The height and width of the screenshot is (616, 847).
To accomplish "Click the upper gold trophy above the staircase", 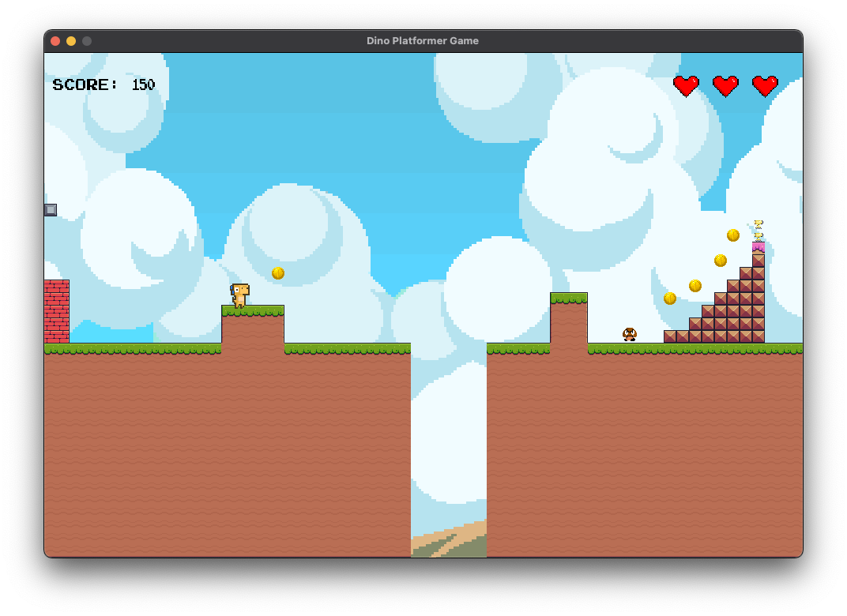I will (759, 224).
